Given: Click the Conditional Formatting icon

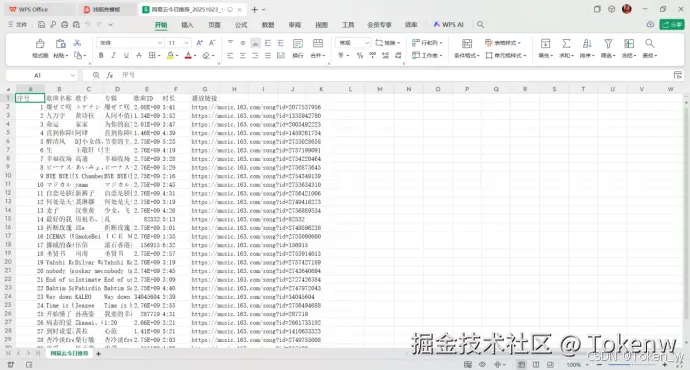Looking at the screenshot, I should tap(467, 44).
